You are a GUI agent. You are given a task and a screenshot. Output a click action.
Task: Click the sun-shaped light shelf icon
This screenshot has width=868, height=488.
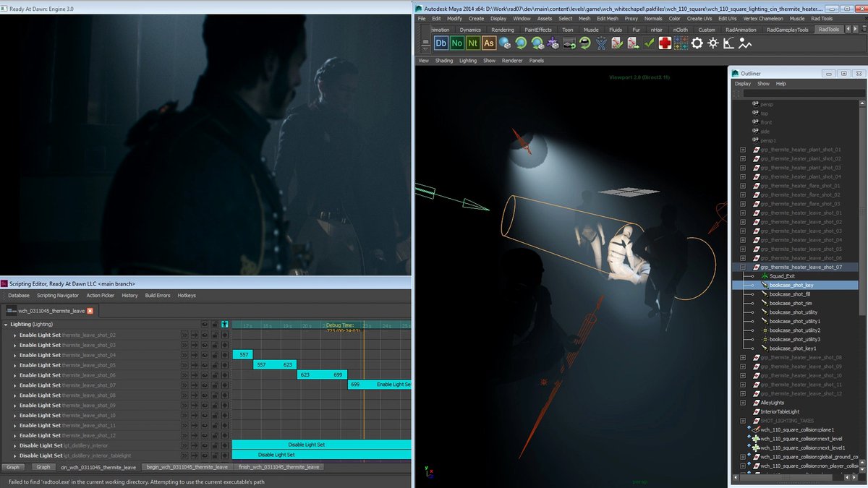tap(713, 43)
